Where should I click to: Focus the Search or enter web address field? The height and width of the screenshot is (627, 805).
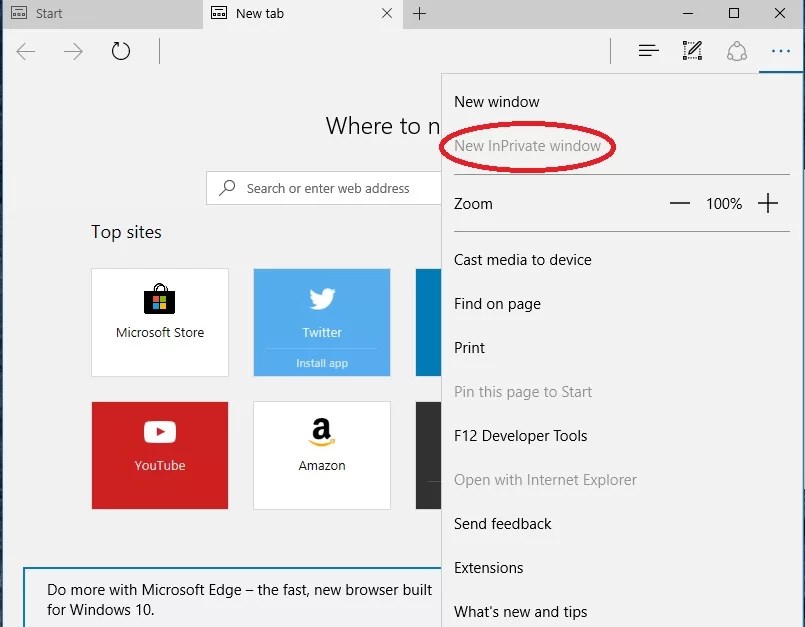pyautogui.click(x=323, y=188)
